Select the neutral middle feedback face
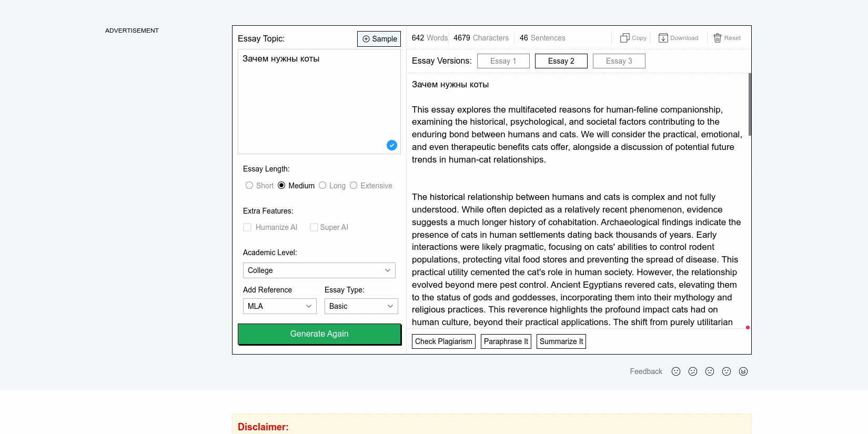This screenshot has width=868, height=434. [710, 371]
